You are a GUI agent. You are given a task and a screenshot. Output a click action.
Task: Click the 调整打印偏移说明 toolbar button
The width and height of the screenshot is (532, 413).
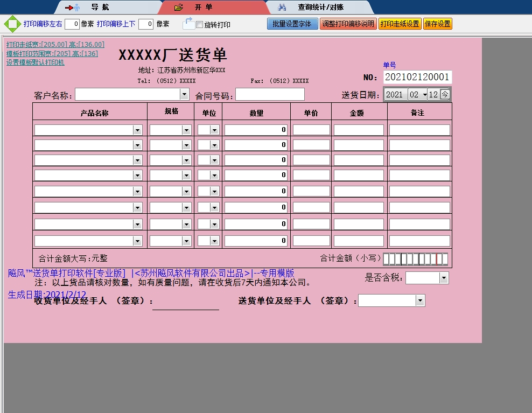348,24
